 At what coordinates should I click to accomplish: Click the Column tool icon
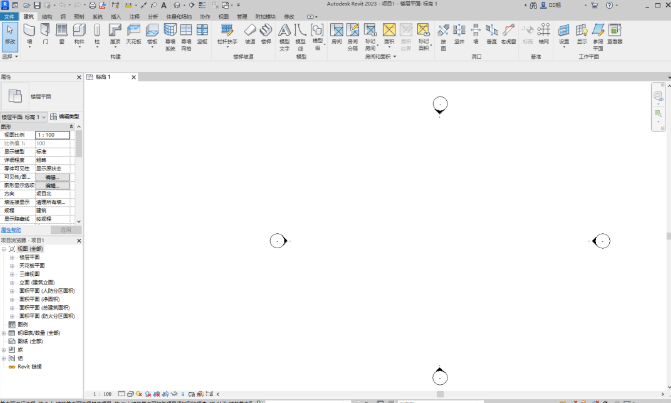[x=97, y=34]
